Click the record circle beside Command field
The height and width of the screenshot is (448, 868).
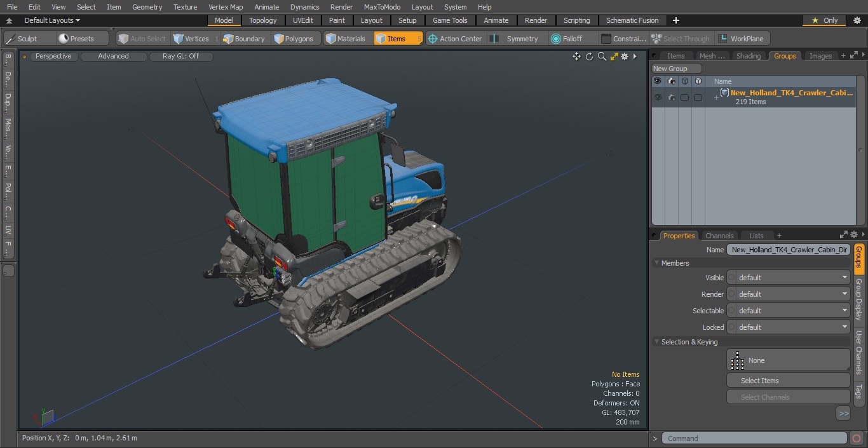tap(856, 438)
